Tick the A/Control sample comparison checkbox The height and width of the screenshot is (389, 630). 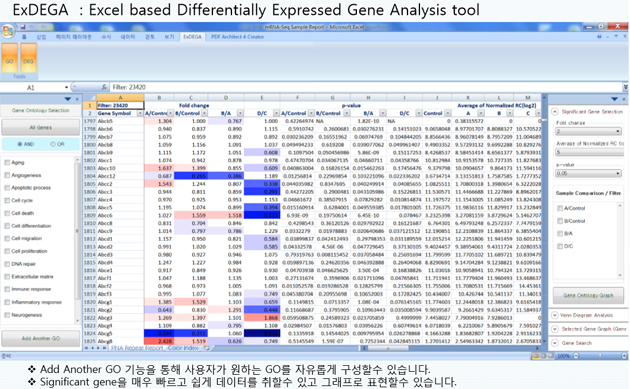point(560,208)
